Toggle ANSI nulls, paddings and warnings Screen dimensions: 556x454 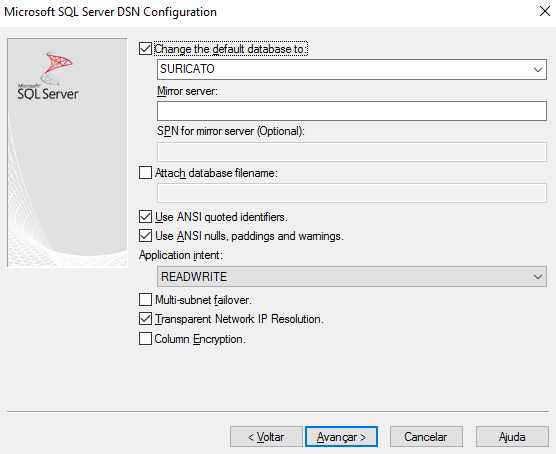tap(145, 236)
